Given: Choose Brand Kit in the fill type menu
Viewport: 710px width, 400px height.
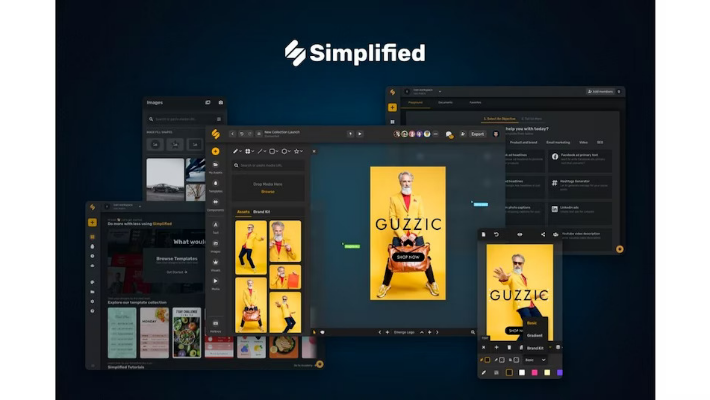Looking at the screenshot, I should coord(535,348).
